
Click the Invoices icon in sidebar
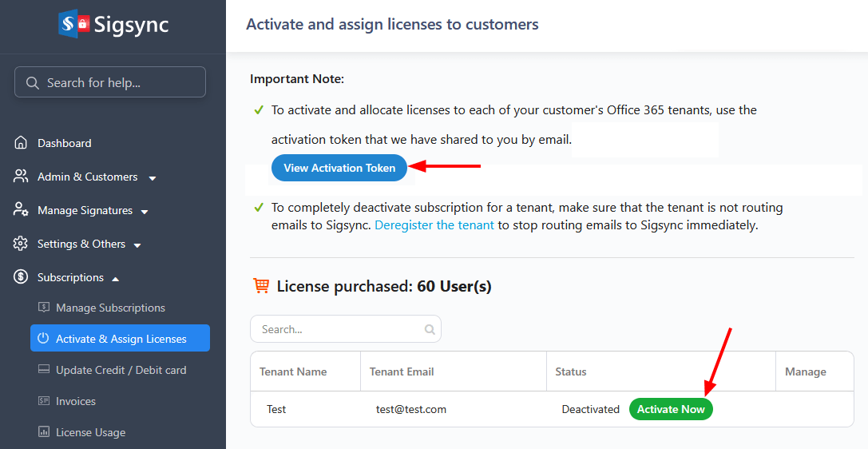coord(43,401)
